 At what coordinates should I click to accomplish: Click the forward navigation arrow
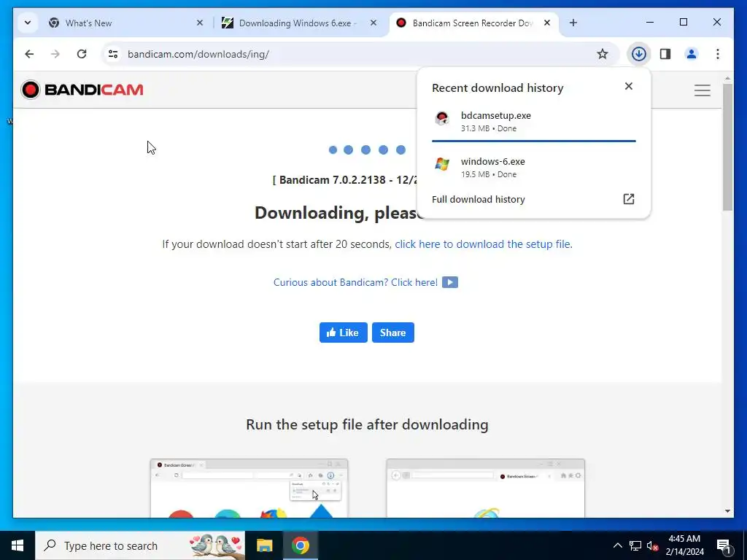coord(55,54)
